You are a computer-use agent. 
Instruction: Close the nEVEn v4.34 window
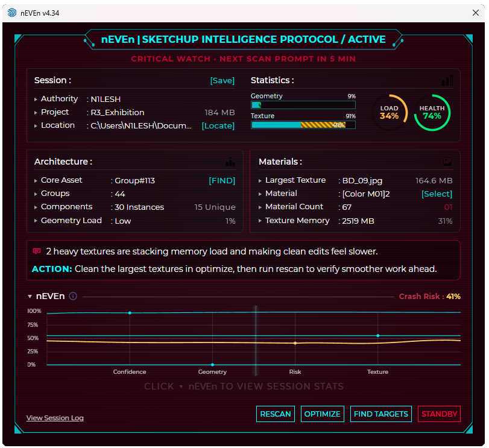click(476, 13)
